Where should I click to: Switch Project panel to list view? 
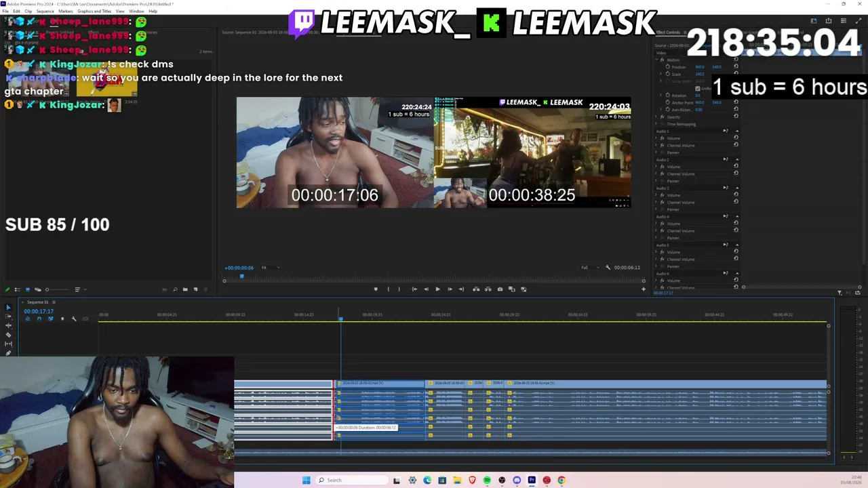coord(17,290)
